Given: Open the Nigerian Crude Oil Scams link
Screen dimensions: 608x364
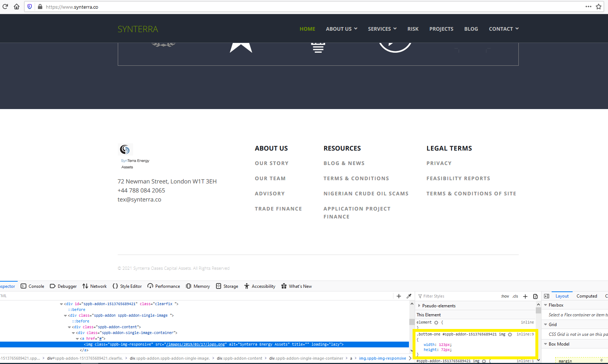Looking at the screenshot, I should (x=366, y=194).
